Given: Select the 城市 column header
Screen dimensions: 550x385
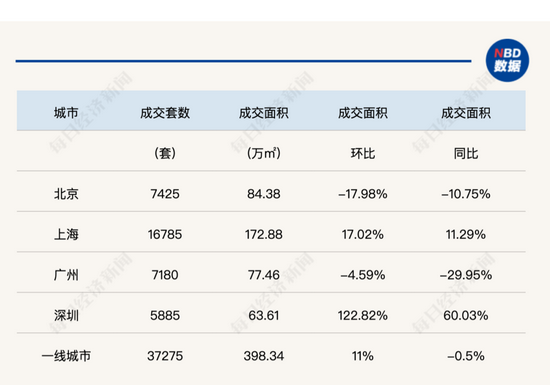Looking at the screenshot, I should pos(66,113).
